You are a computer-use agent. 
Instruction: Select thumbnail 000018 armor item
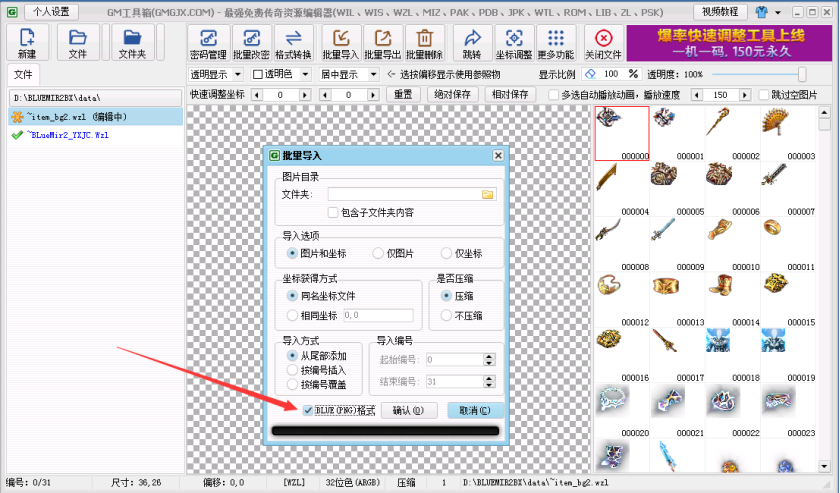click(x=733, y=355)
